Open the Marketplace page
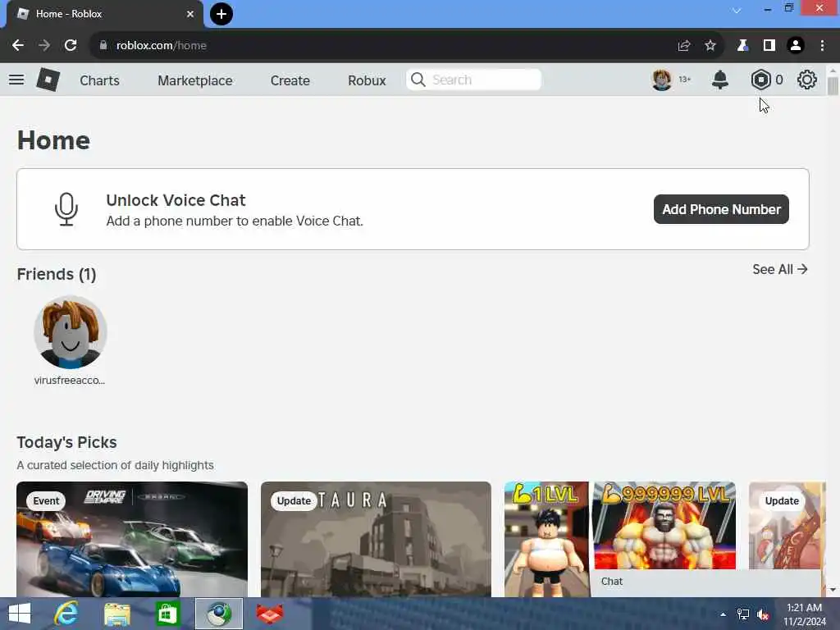Image resolution: width=840 pixels, height=630 pixels. [x=195, y=80]
